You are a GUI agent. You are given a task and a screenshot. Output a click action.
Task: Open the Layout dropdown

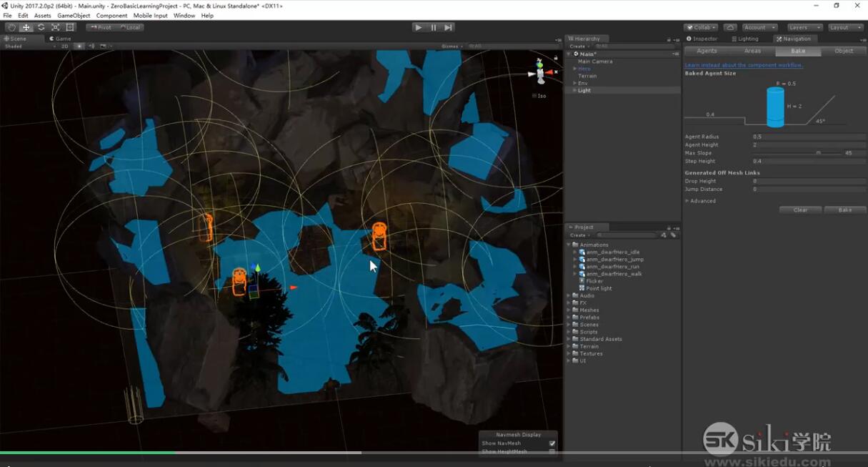844,26
